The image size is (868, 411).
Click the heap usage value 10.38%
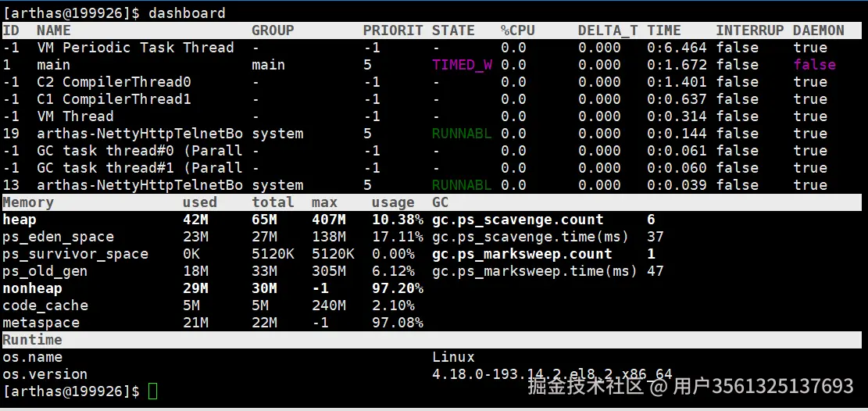coord(398,220)
